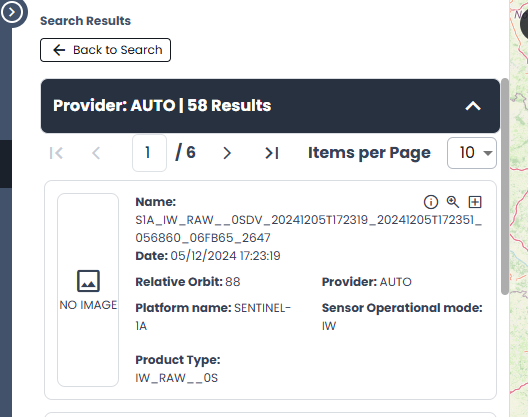Click the Provider: AUTO 58 Results header
This screenshot has width=528, height=417.
[162, 105]
